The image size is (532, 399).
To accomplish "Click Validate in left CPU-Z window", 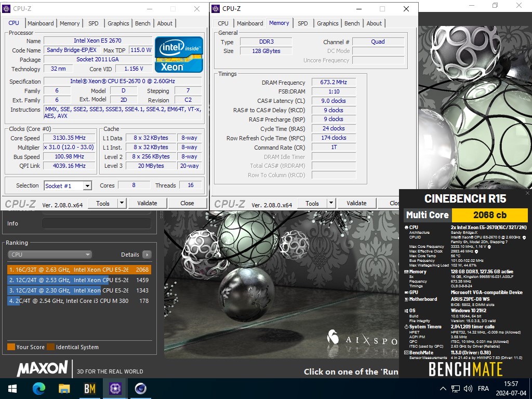I will click(x=147, y=203).
